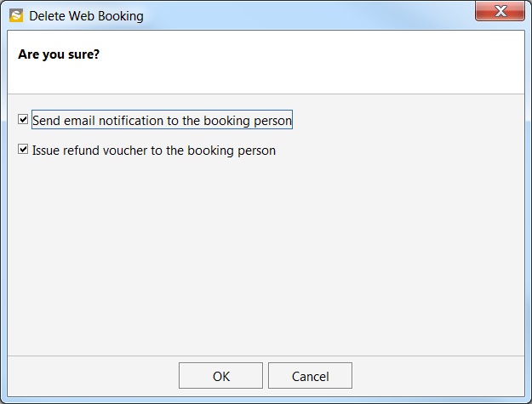Select the OK button at bottom
The height and width of the screenshot is (404, 532).
(x=220, y=376)
